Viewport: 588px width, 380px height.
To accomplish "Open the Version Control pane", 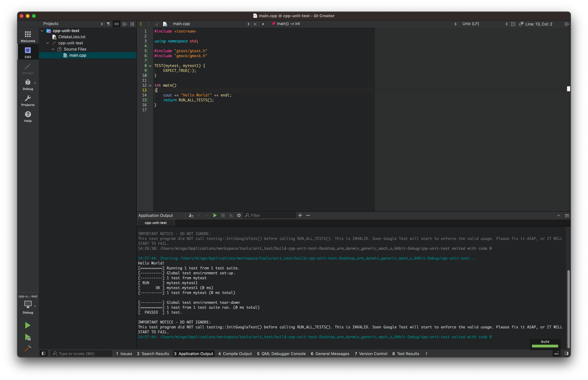I will [371, 354].
